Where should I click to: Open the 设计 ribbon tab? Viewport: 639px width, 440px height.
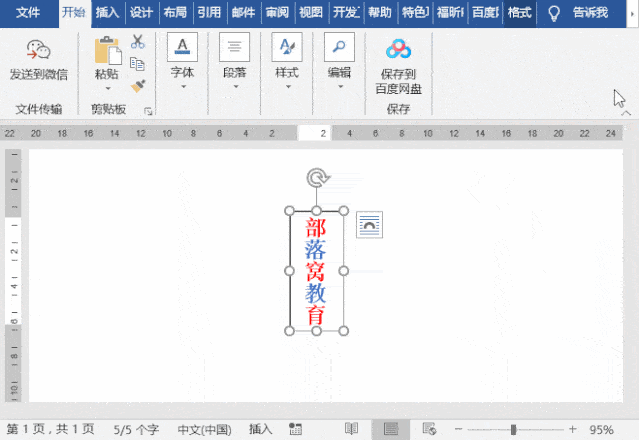[141, 13]
